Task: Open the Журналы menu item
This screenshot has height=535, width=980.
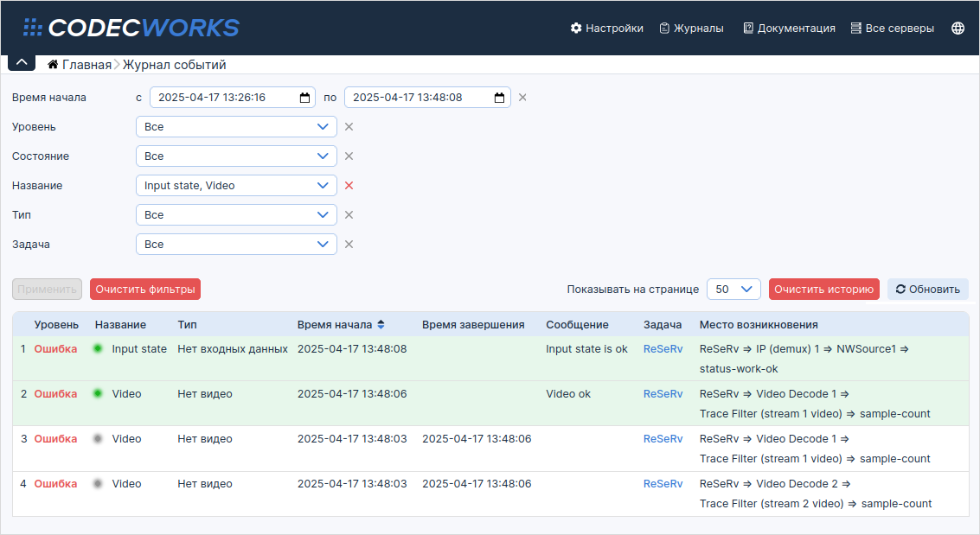Action: click(691, 28)
